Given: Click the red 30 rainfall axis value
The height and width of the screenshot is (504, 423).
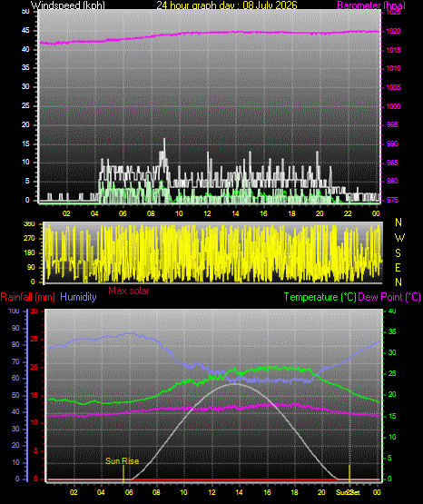Looking at the screenshot, I should (x=34, y=311).
